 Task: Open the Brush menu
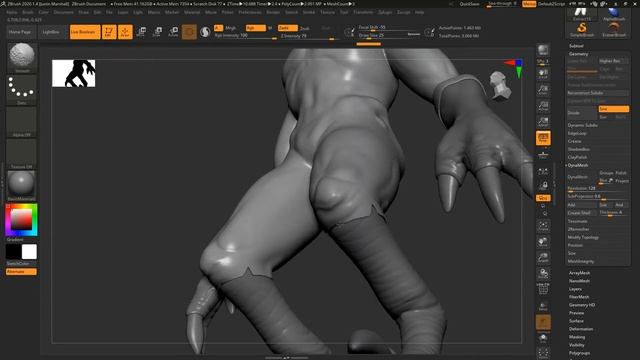tap(27, 12)
